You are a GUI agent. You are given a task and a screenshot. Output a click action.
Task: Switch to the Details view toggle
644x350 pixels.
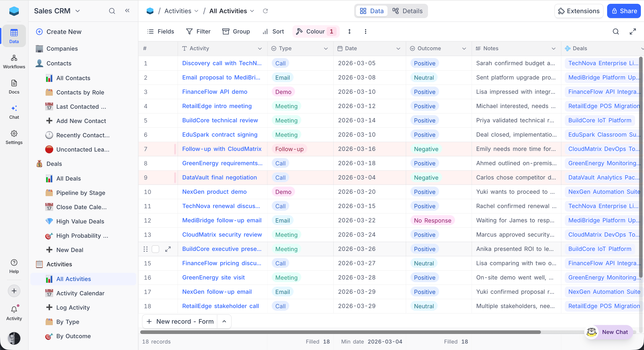pos(407,11)
